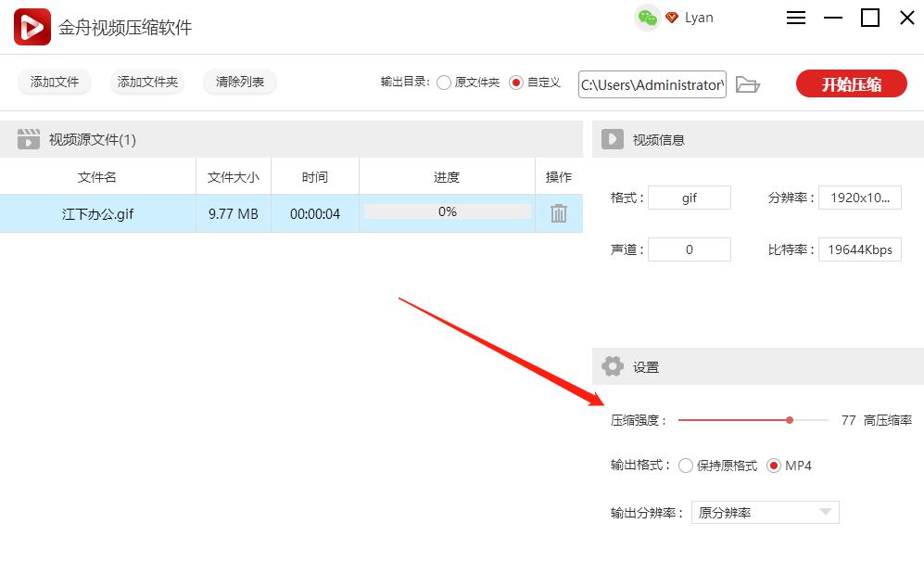The image size is (924, 562).
Task: Open the hamburger menu in title bar
Action: [795, 17]
